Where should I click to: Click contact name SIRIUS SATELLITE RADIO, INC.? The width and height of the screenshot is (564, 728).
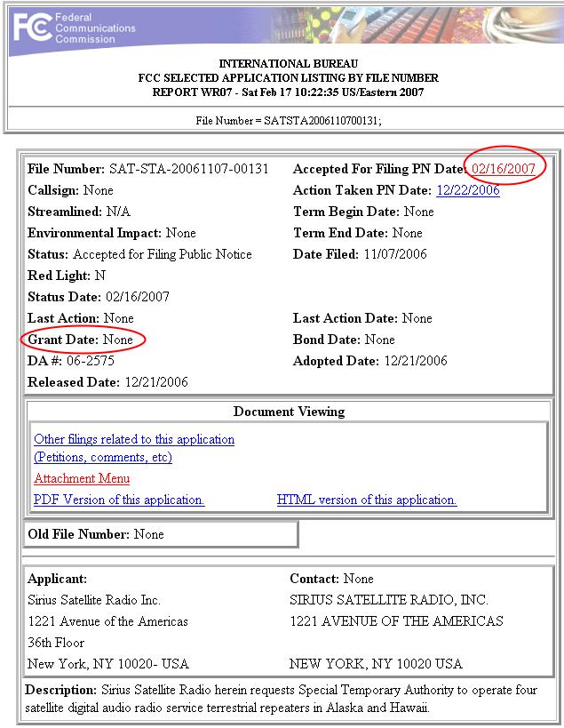[389, 600]
